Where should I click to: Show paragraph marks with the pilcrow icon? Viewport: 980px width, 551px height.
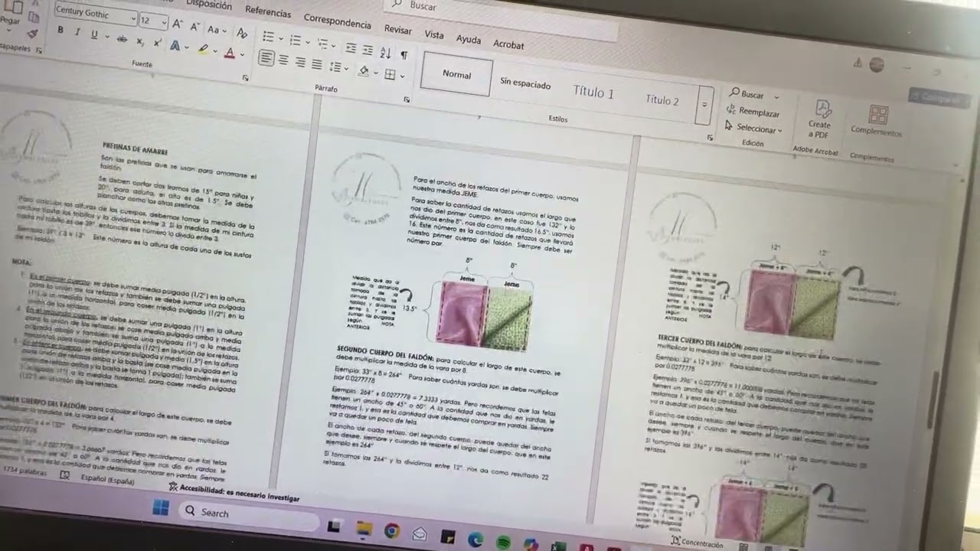tap(403, 55)
